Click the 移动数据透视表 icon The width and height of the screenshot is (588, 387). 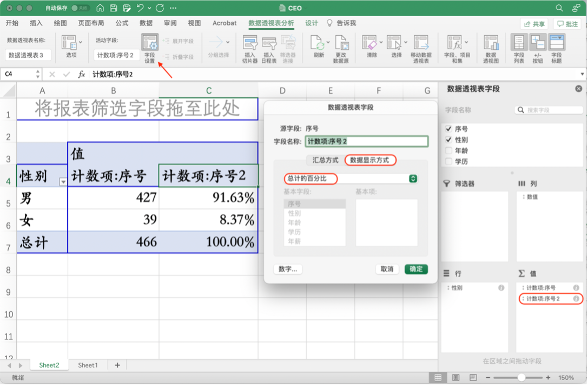click(x=421, y=43)
